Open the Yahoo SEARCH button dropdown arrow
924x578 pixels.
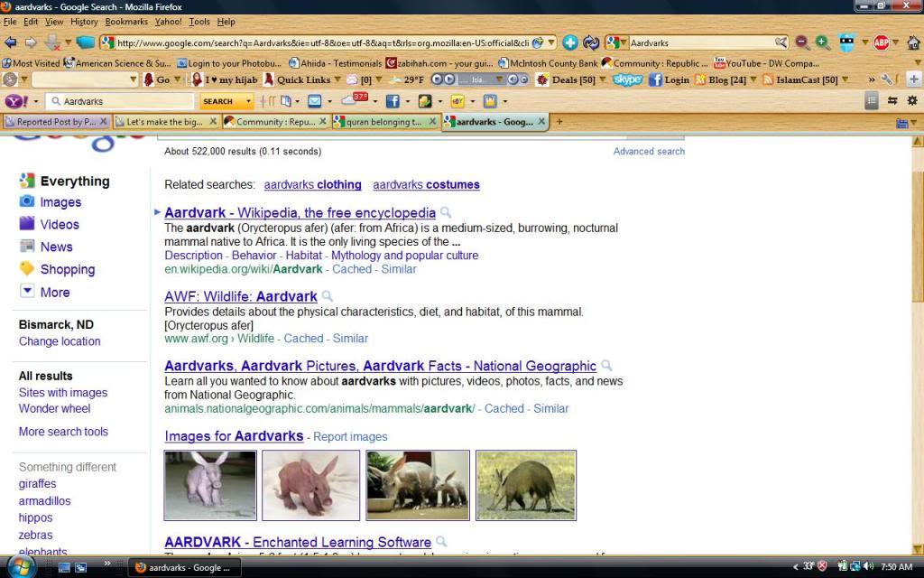248,101
